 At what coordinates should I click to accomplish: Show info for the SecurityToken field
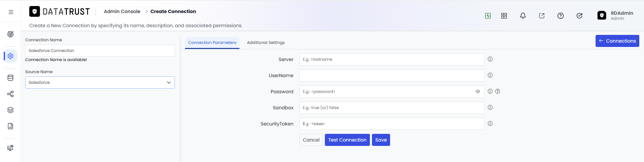pos(490,123)
